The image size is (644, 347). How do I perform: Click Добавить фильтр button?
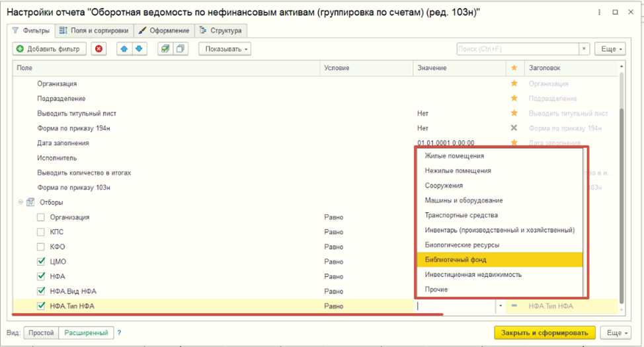[50, 49]
